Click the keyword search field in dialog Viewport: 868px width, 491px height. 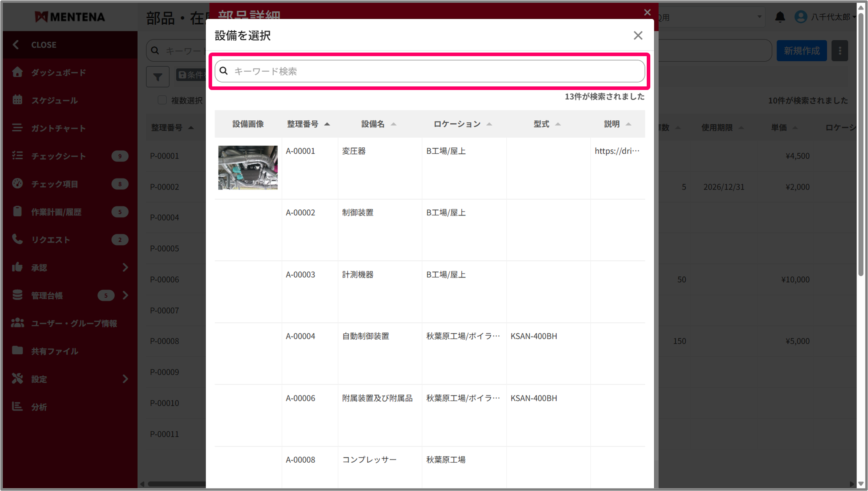[x=430, y=71]
